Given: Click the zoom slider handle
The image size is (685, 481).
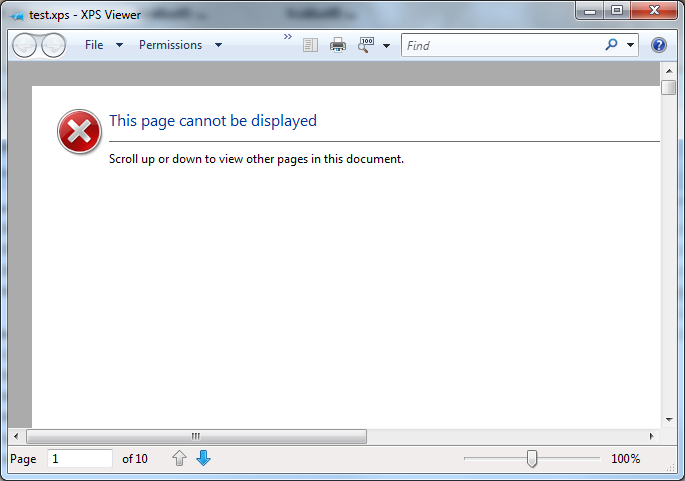Looking at the screenshot, I should pos(532,459).
